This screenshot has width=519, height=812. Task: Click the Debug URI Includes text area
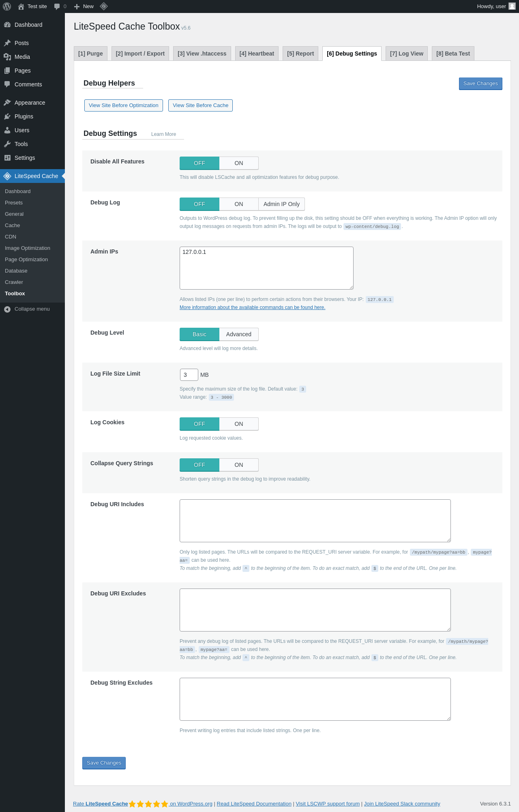pos(315,521)
